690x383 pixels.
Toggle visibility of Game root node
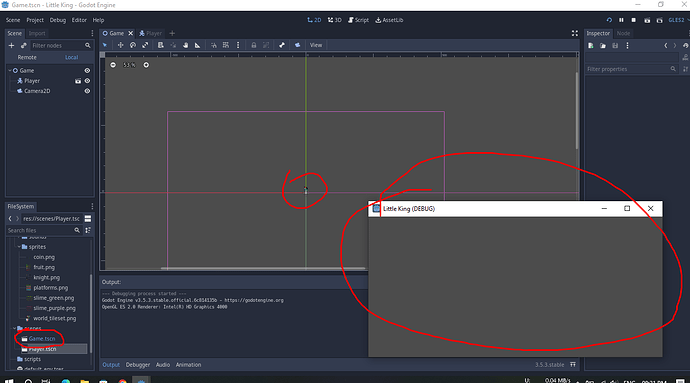pyautogui.click(x=87, y=70)
